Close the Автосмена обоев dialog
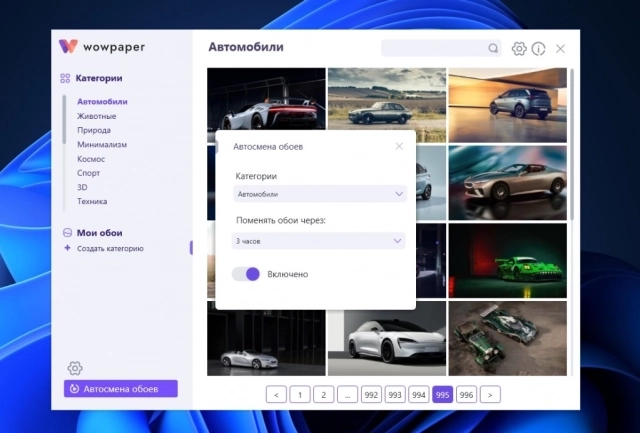 [399, 146]
